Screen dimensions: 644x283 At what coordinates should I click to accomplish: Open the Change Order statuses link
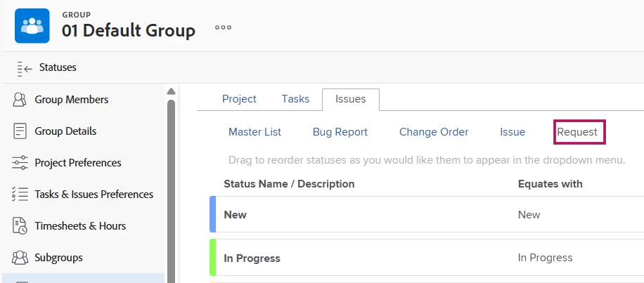tap(434, 132)
